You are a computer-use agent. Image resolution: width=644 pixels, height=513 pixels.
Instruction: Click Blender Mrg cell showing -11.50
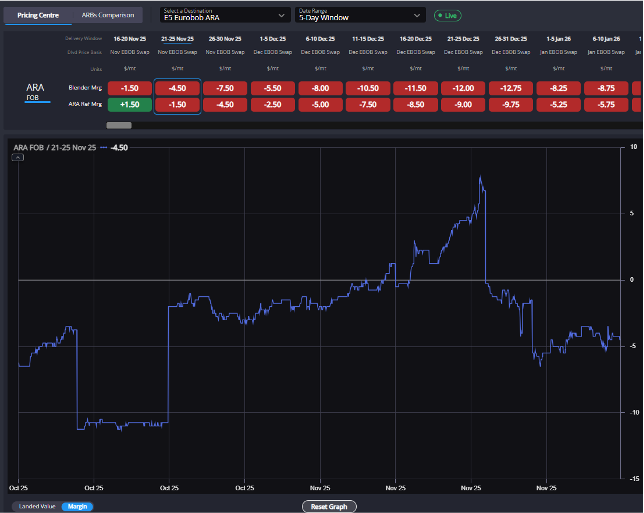pos(416,88)
